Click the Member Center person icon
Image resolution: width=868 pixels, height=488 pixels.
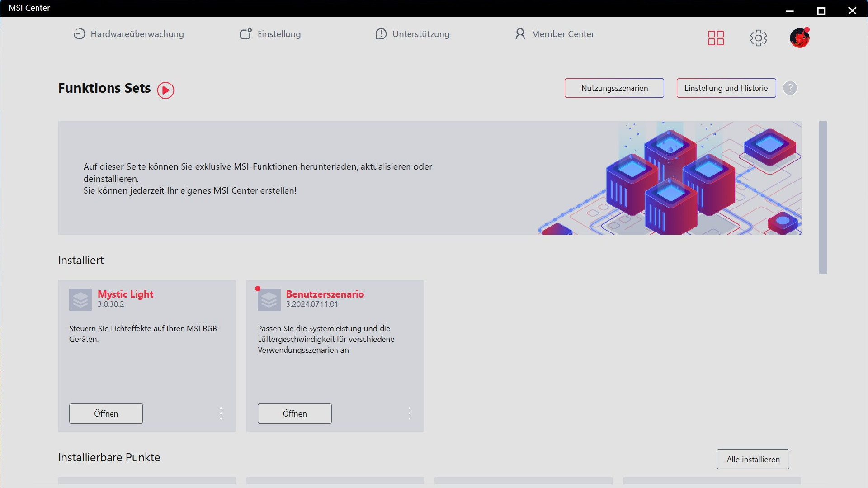(x=520, y=34)
